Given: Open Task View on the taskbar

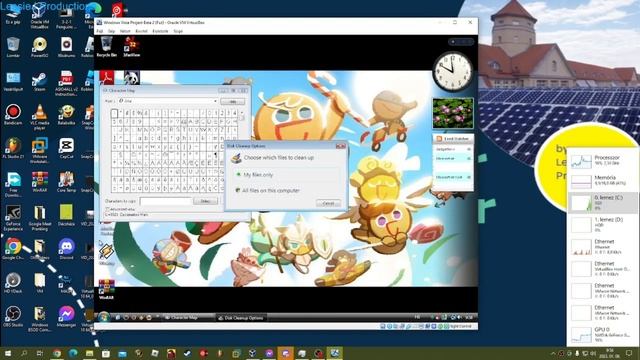Looking at the screenshot, I should [40, 353].
